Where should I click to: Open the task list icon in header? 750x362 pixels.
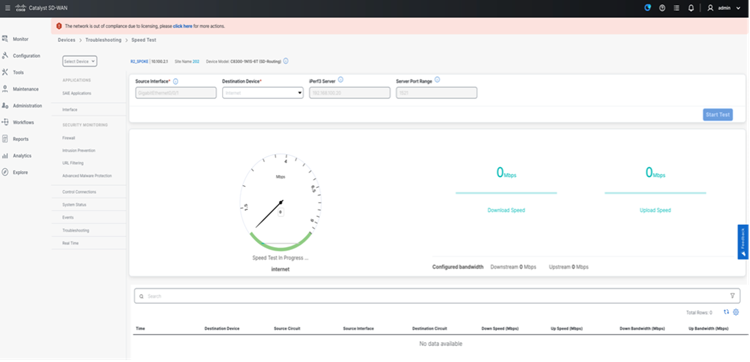(x=676, y=8)
